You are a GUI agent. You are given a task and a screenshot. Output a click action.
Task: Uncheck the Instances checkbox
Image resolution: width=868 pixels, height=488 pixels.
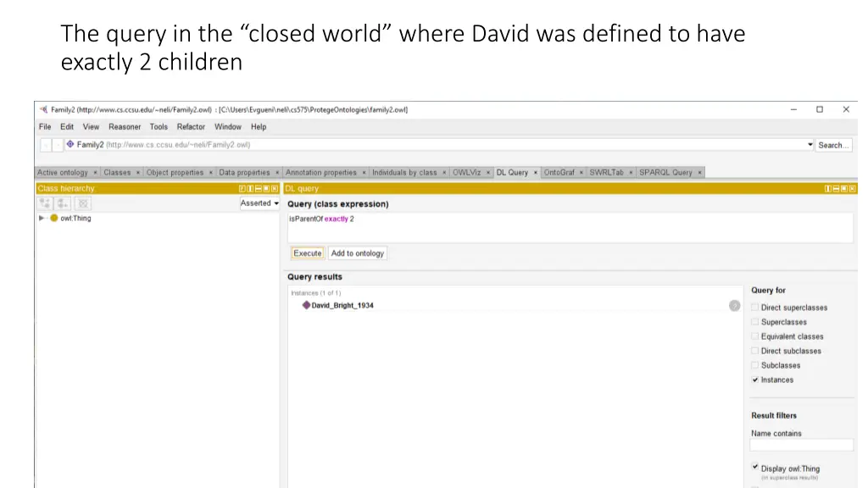[755, 380]
